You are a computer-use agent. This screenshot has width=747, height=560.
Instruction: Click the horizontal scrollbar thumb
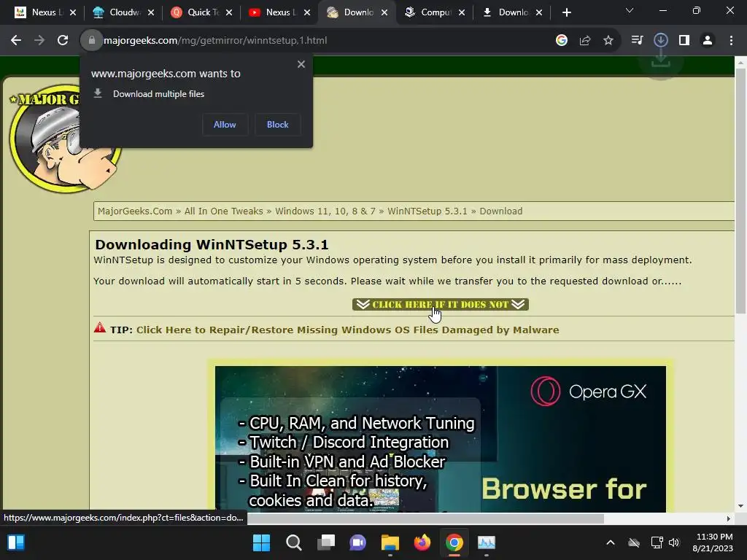425,518
